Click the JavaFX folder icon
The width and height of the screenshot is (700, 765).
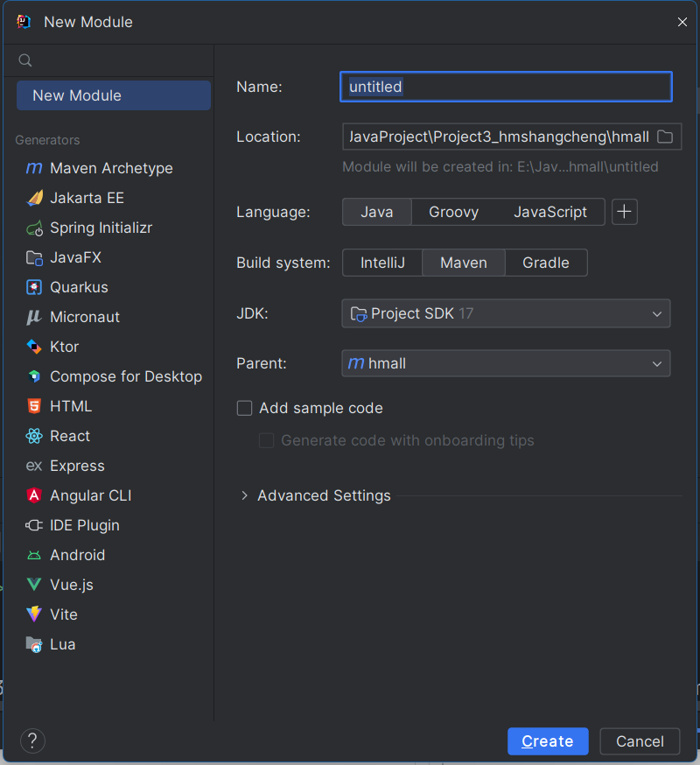coord(34,257)
